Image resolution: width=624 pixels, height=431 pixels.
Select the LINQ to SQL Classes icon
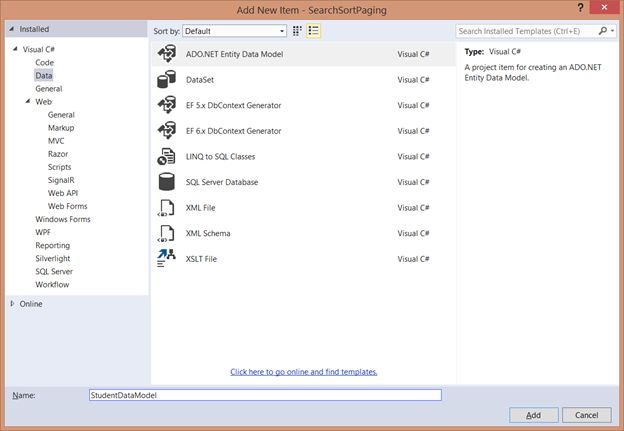coord(166,156)
